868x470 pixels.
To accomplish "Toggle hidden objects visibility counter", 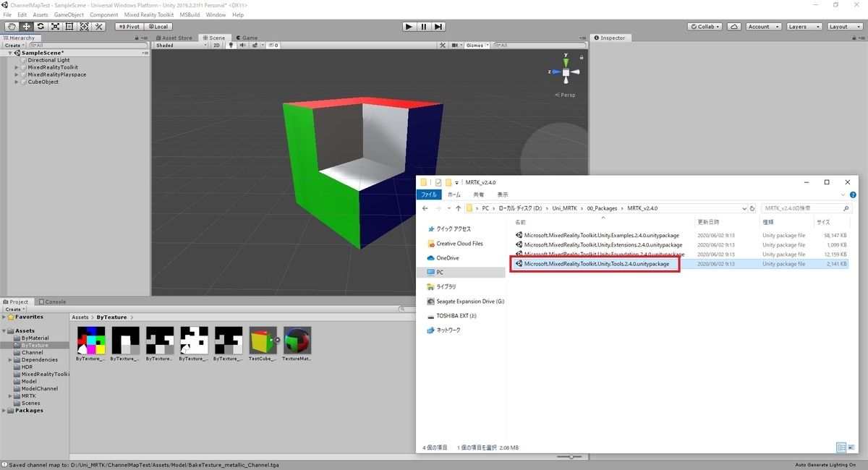I will pyautogui.click(x=273, y=45).
